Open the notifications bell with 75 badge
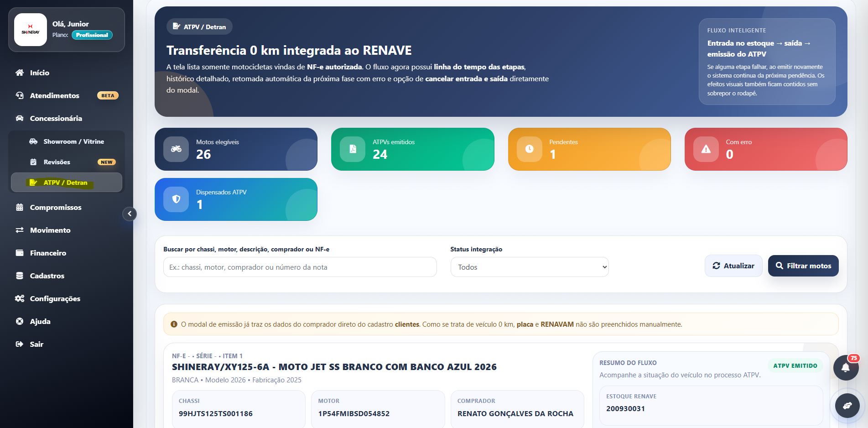Viewport: 868px width, 428px height. coord(846,367)
